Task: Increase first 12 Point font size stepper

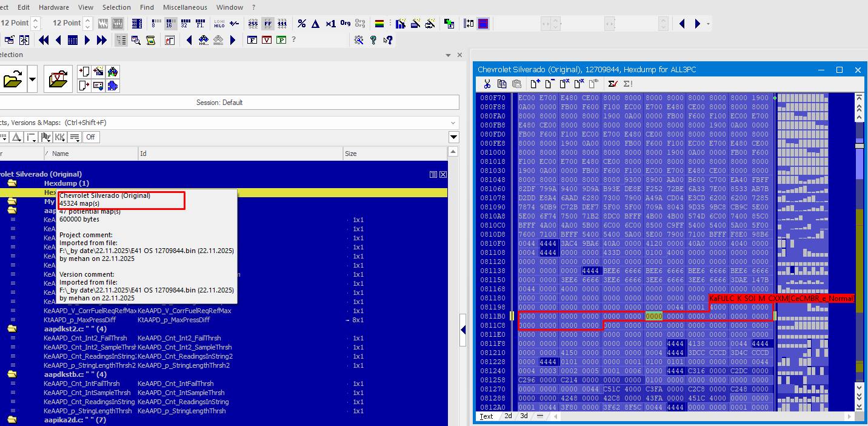Action: [35, 20]
